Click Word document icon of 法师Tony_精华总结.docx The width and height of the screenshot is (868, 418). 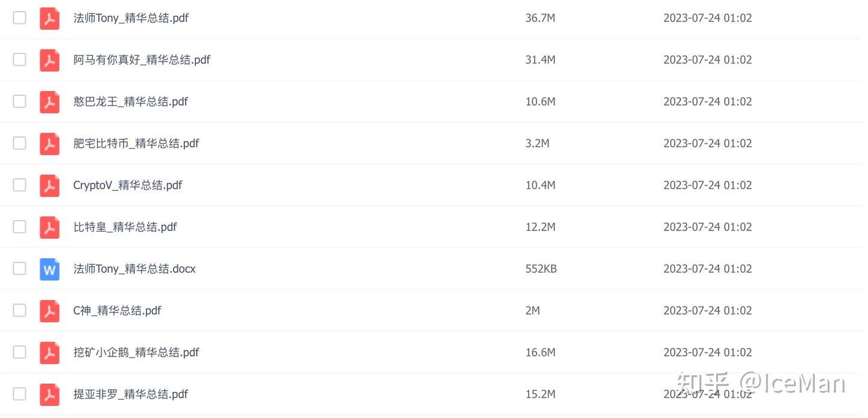[49, 269]
